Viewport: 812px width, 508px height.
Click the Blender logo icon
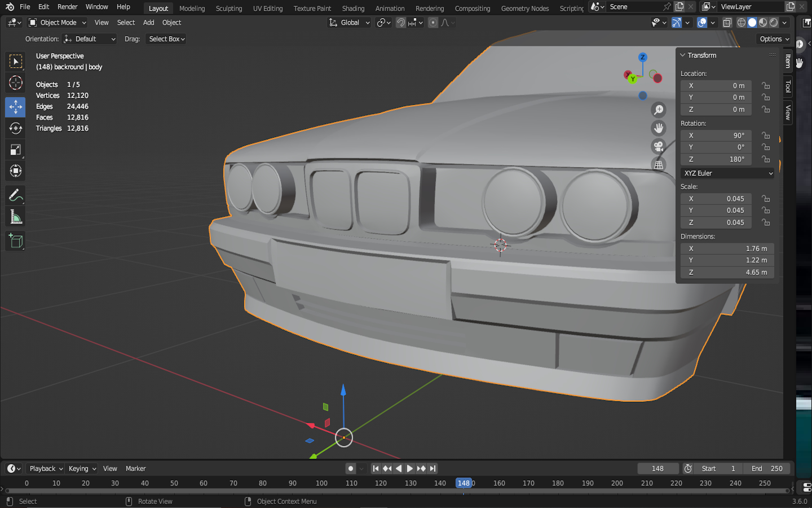(10, 7)
